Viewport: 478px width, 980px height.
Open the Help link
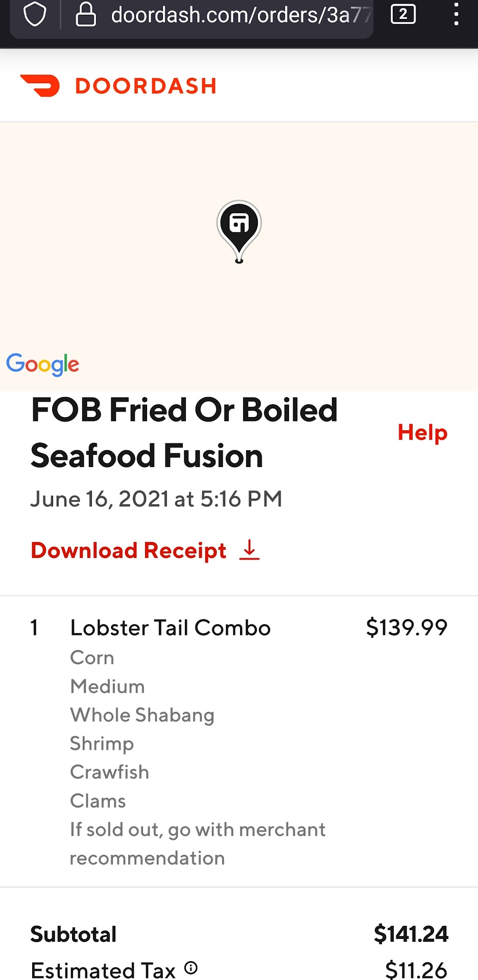pyautogui.click(x=422, y=432)
